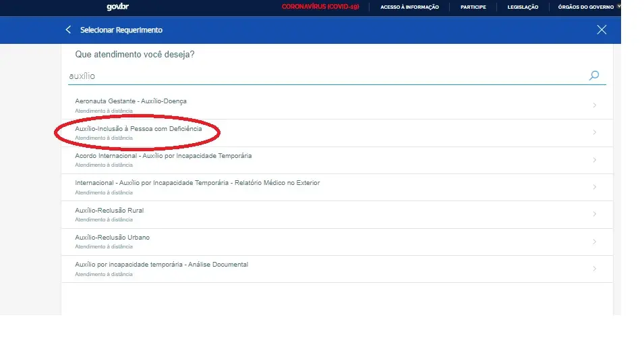Screen dimensions: 644x349
Task: Open the Coronavírus (COVID-19) link
Action: pos(320,7)
